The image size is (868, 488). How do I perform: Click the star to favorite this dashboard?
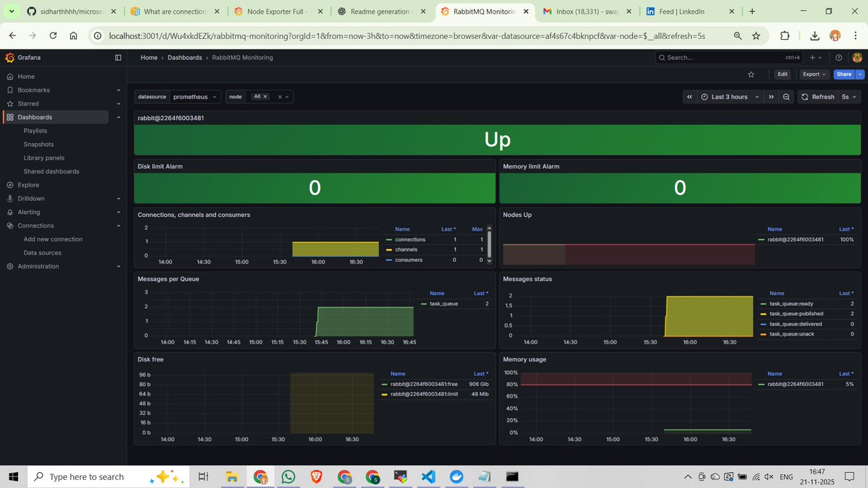click(x=750, y=74)
